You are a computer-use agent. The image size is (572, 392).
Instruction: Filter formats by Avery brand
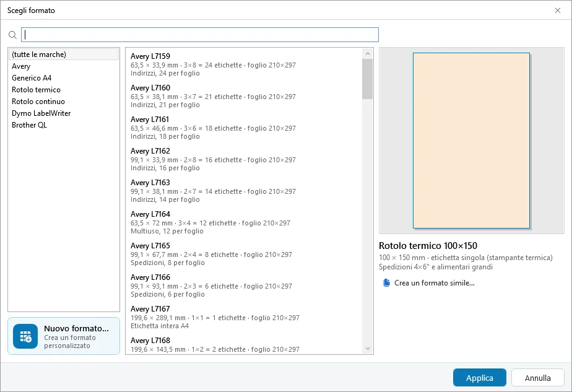(64, 66)
